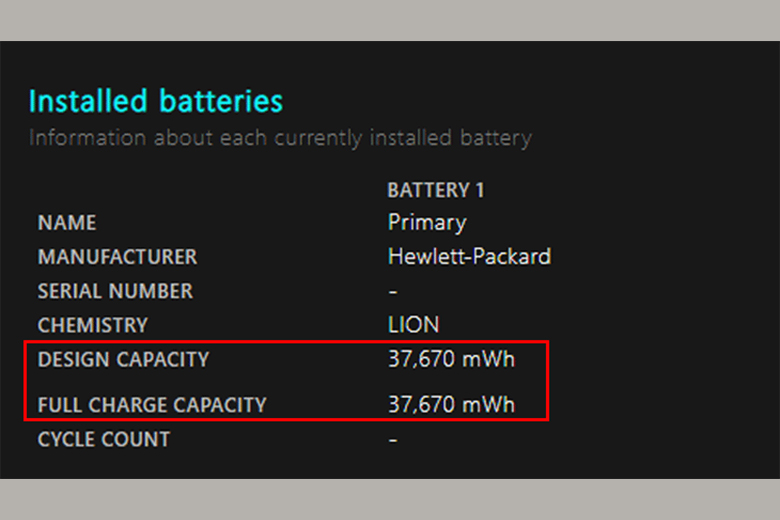Click the mWh unit in Design Capacity row
This screenshot has height=520, width=780.
(488, 359)
